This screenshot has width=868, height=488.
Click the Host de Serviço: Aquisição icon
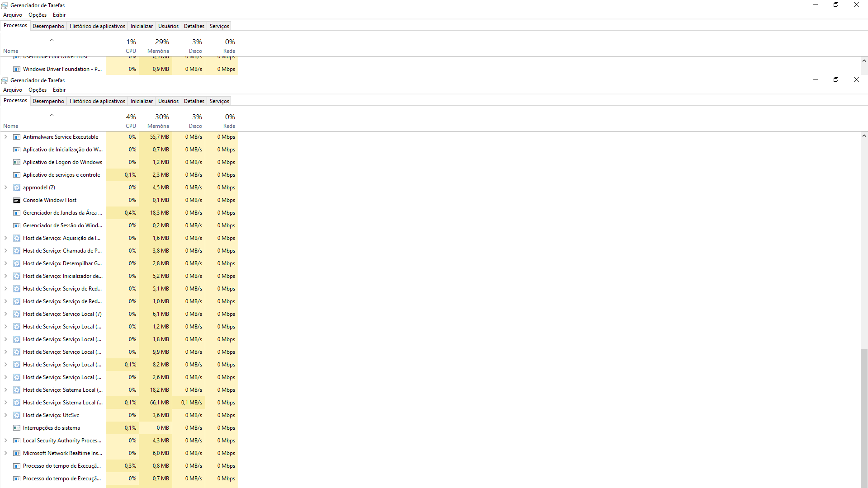[17, 238]
